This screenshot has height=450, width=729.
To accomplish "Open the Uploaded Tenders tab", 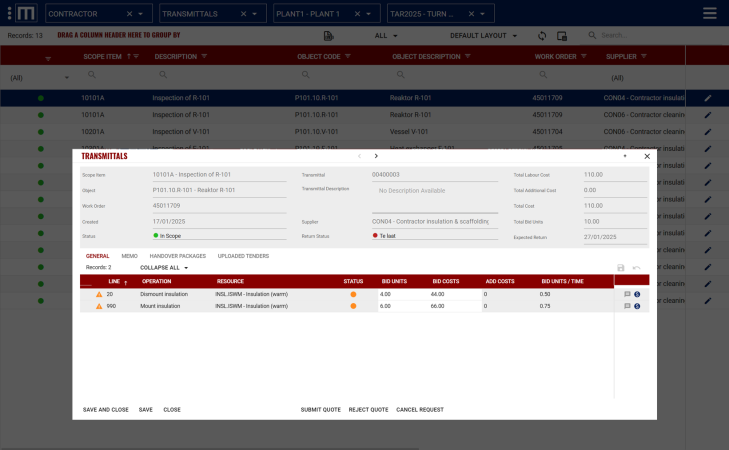I will click(243, 256).
